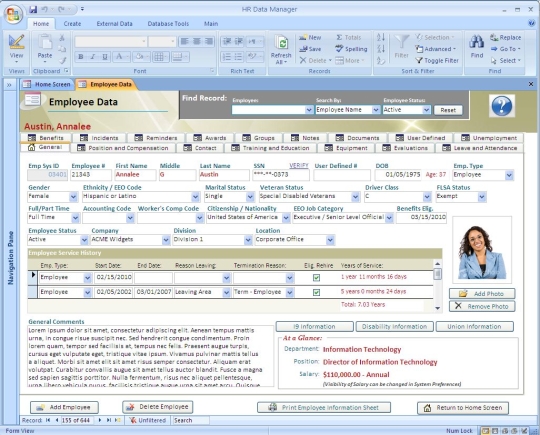Click Toggle Filter in Sort & Filter
Image resolution: width=540 pixels, height=435 pixels.
[x=437, y=61]
